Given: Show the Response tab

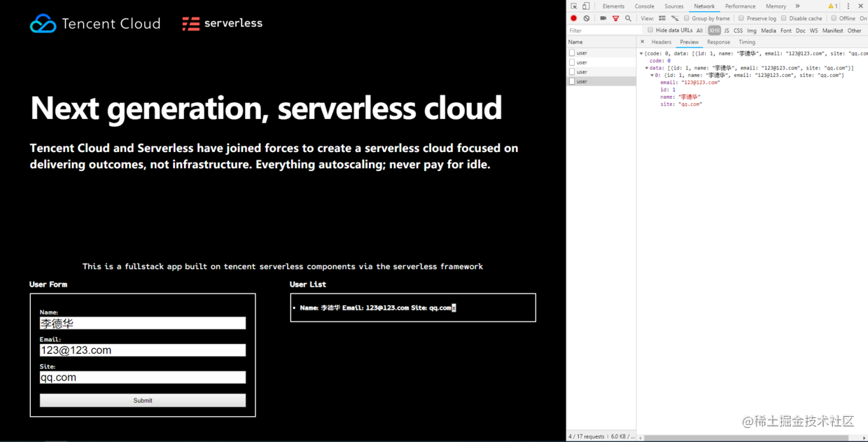Looking at the screenshot, I should 718,42.
